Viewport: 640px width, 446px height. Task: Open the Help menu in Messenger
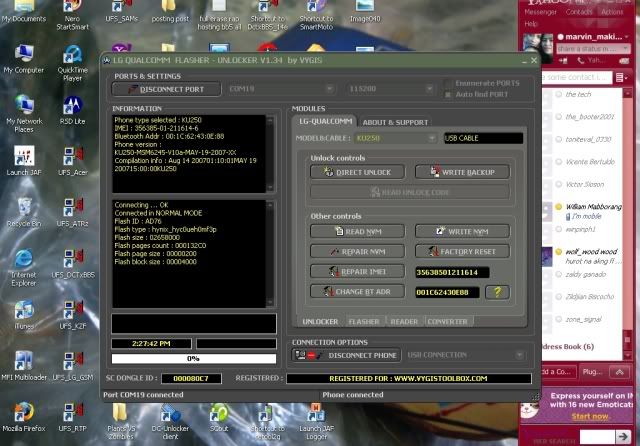coord(531,24)
